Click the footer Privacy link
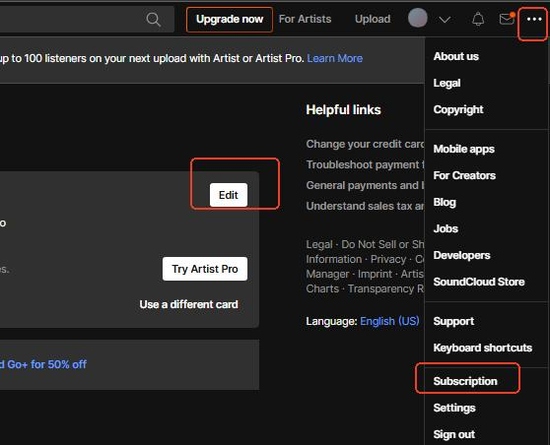550x445 pixels. (x=388, y=259)
